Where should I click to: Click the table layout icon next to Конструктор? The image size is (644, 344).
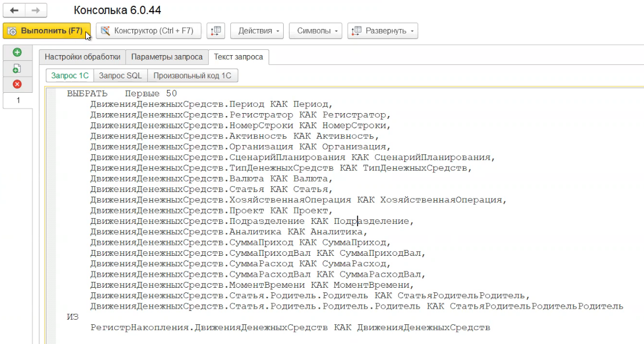[215, 31]
